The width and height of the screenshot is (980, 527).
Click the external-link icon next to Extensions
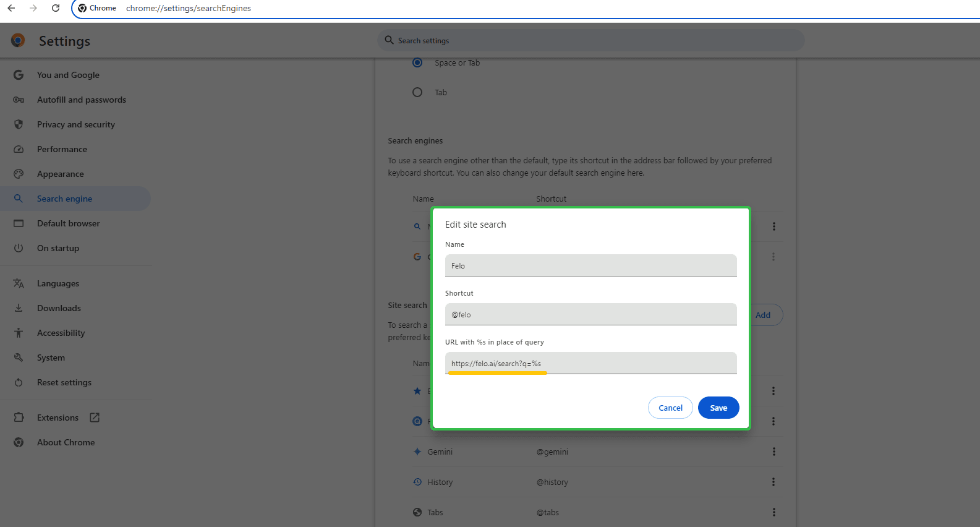tap(95, 418)
